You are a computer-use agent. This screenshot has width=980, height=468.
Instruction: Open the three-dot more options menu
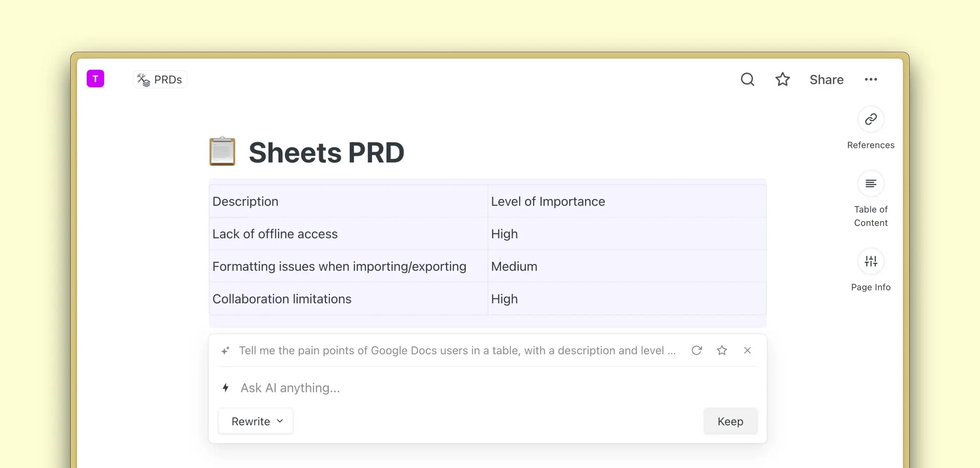(870, 79)
